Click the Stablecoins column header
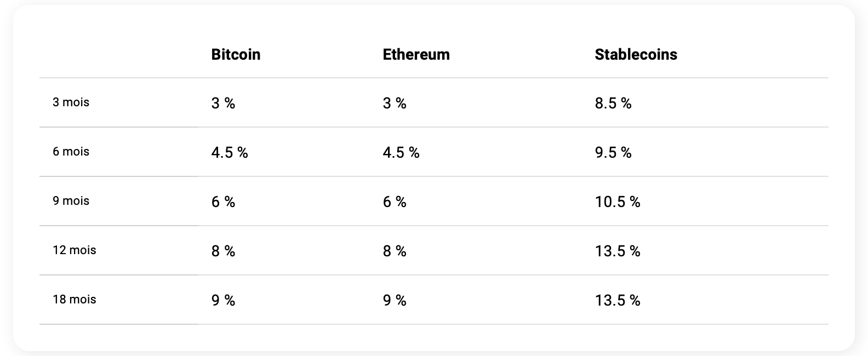Viewport: 868px width, 356px height. point(636,54)
